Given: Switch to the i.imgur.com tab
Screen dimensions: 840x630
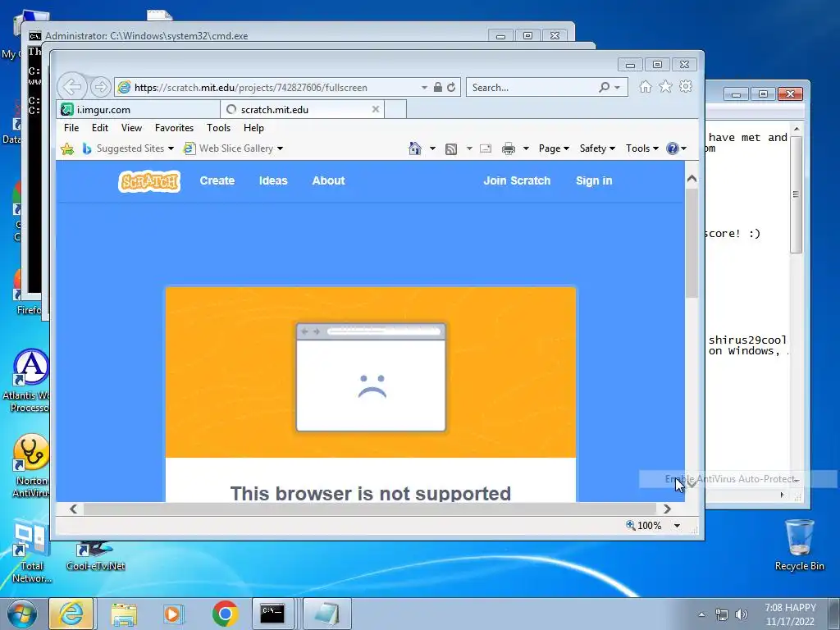Looking at the screenshot, I should point(139,109).
